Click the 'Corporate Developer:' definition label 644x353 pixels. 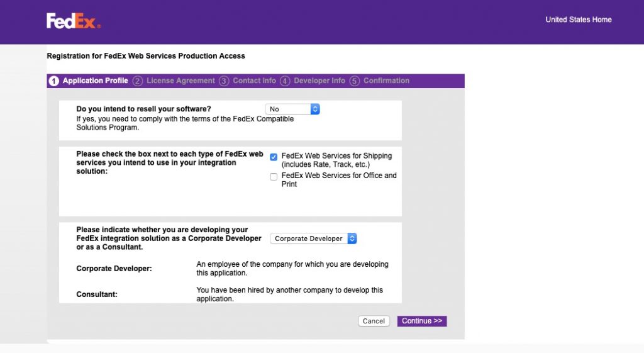coord(114,268)
